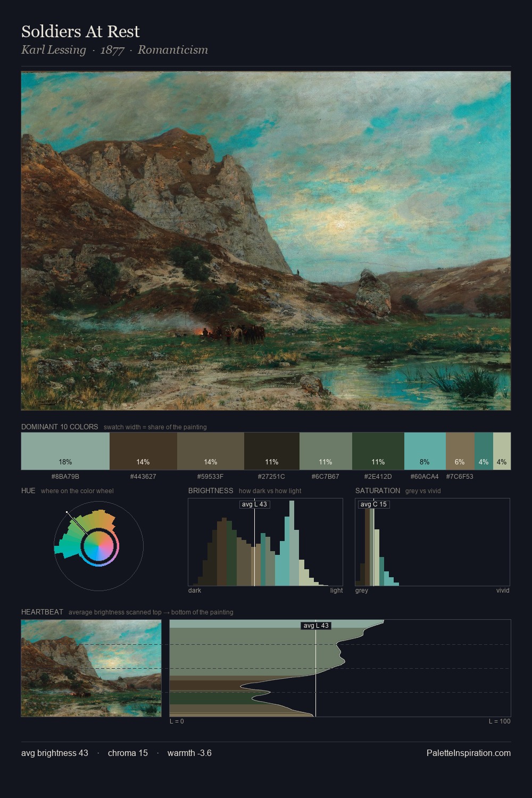Select the pale sage 4% swatch at strip end
Viewport: 532px width, 798px height.
pyautogui.click(x=502, y=451)
